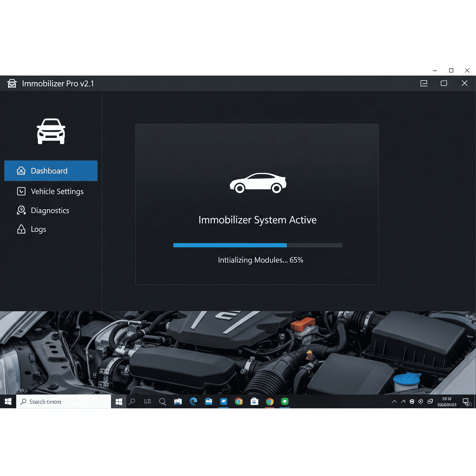
Task: Click the green app icon in taskbar
Action: coord(285,402)
